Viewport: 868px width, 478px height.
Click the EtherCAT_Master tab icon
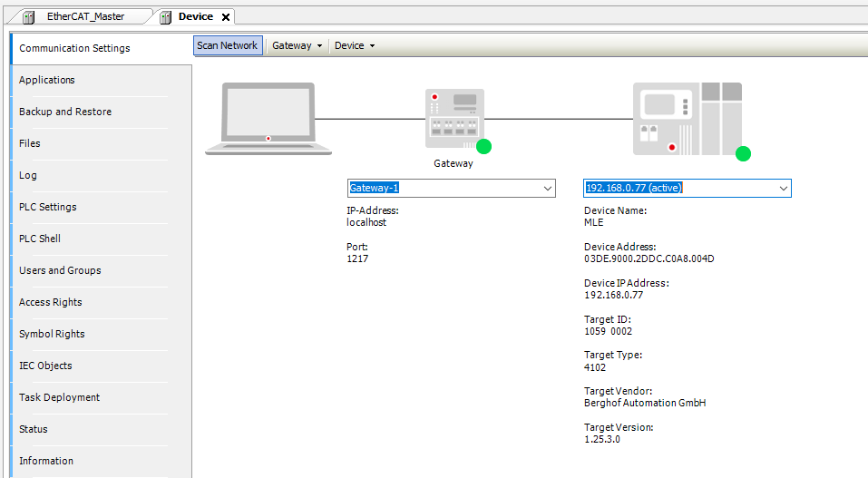coord(28,16)
